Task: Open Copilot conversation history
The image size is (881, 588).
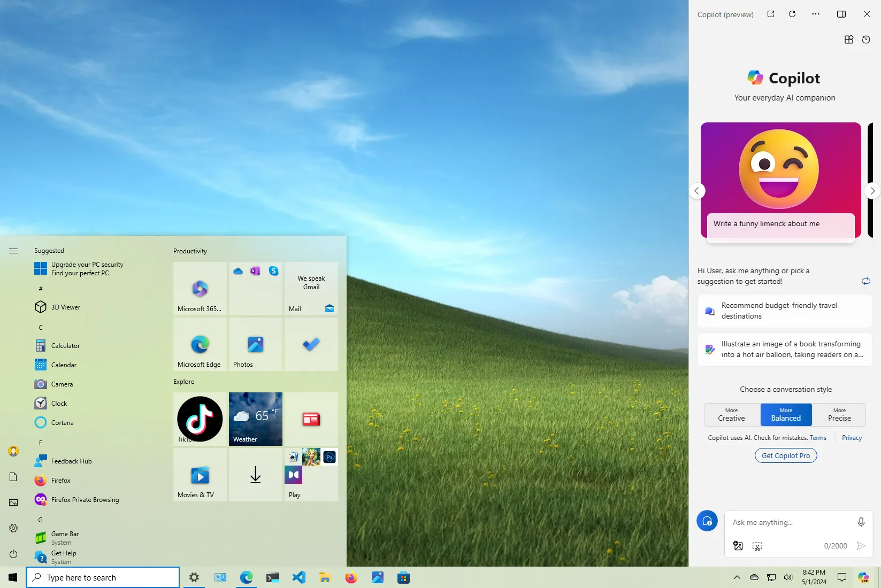Action: coord(866,40)
